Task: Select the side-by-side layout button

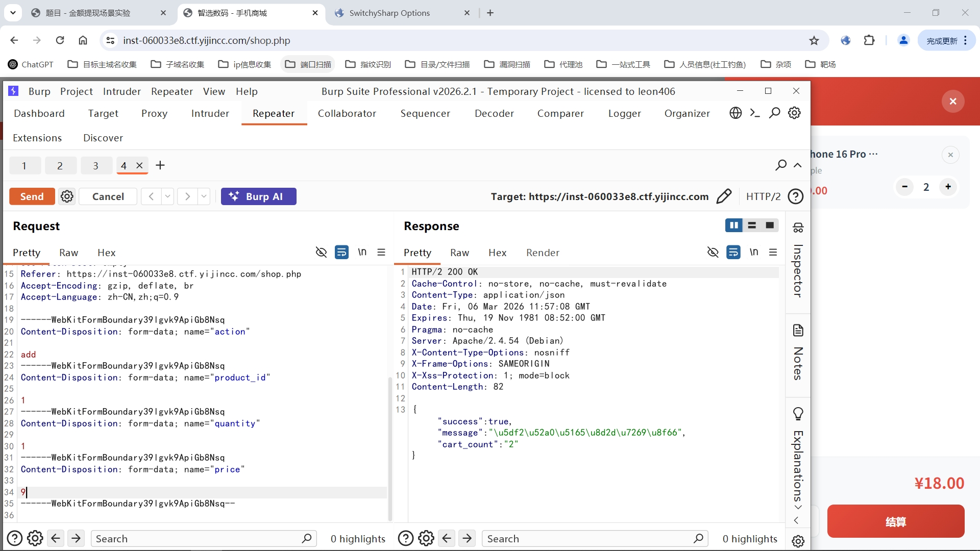Action: (x=733, y=225)
